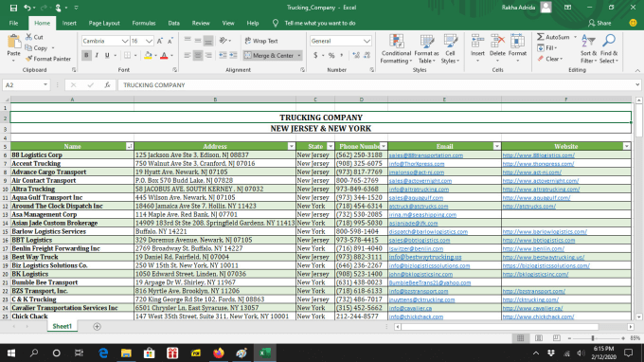Click the formula bar containing TRUCKING COMPANY
This screenshot has width=644, height=362.
pos(378,85)
